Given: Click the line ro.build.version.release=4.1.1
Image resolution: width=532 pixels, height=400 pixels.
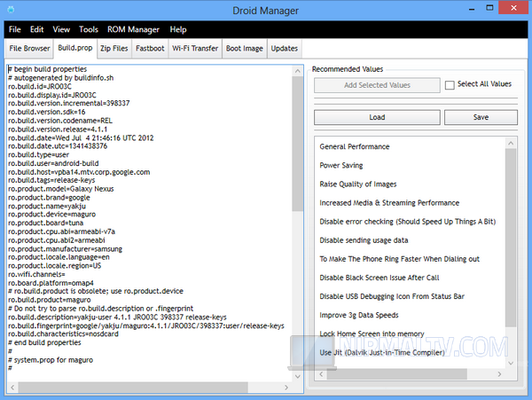Looking at the screenshot, I should (58, 129).
